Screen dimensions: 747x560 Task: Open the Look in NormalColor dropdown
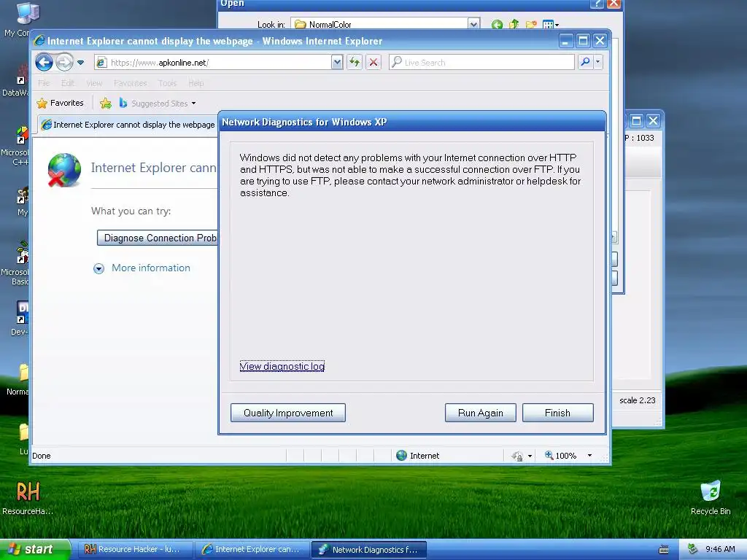pyautogui.click(x=473, y=24)
